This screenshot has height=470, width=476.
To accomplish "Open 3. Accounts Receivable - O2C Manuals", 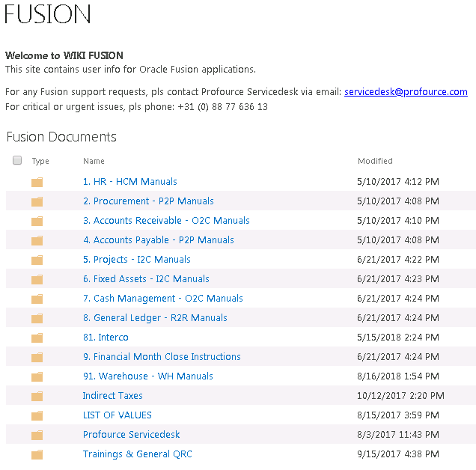I will 166,221.
